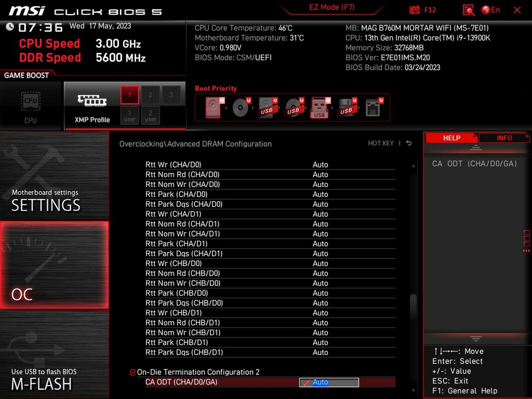532x399 pixels.
Task: Select the CA ODT (CHA/D0/GA) row label
Action: pyautogui.click(x=181, y=382)
